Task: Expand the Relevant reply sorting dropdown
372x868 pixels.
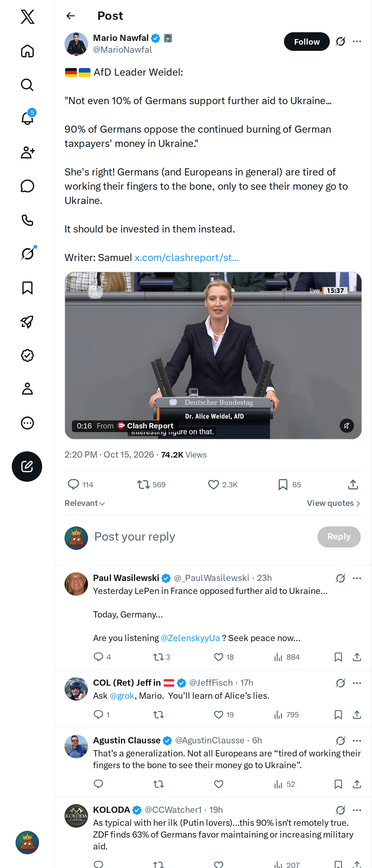Action: pyautogui.click(x=85, y=503)
